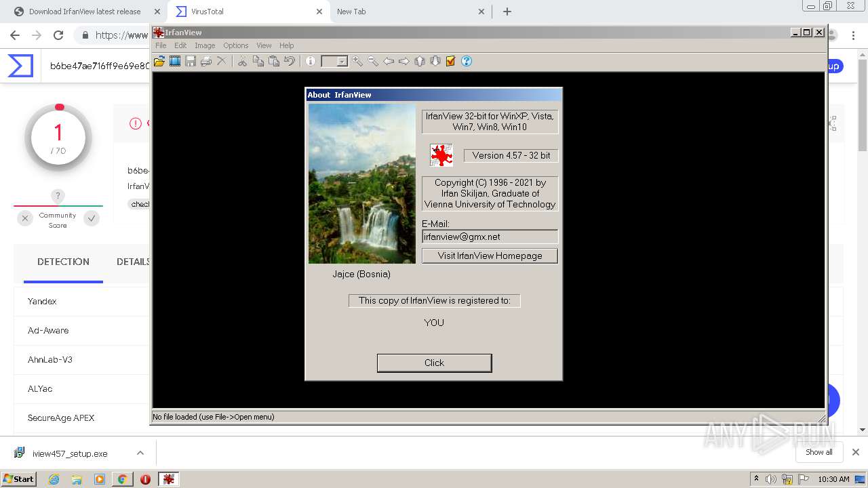Click the Delete X toolbar icon

[x=222, y=61]
